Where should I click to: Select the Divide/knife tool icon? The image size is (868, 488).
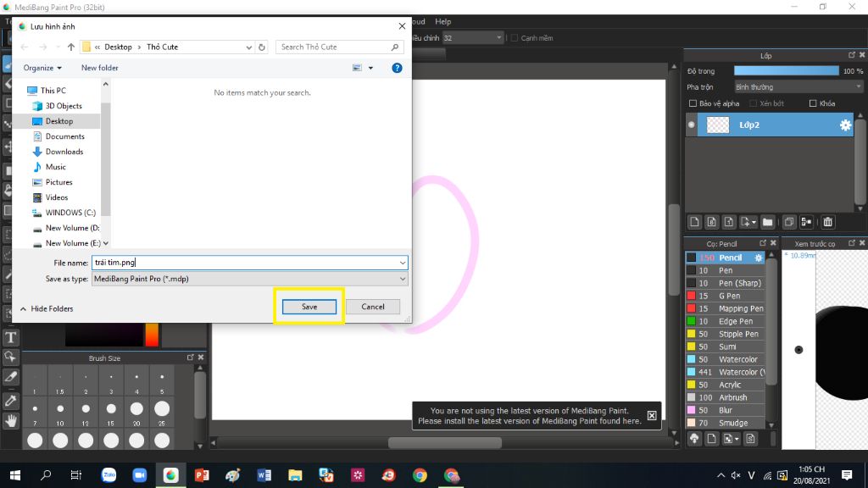point(10,377)
